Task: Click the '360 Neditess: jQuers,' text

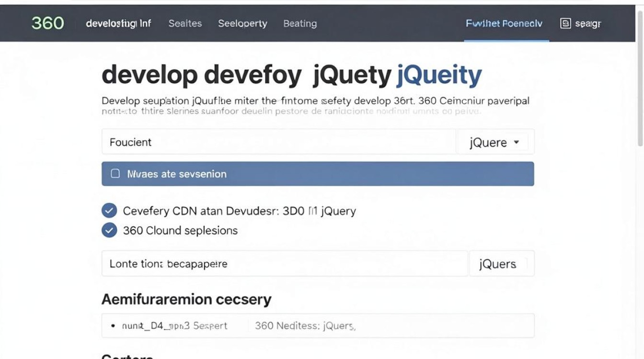Action: click(305, 325)
